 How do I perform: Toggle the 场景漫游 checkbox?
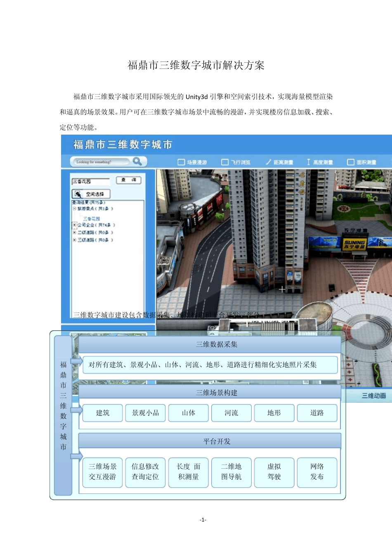[181, 162]
